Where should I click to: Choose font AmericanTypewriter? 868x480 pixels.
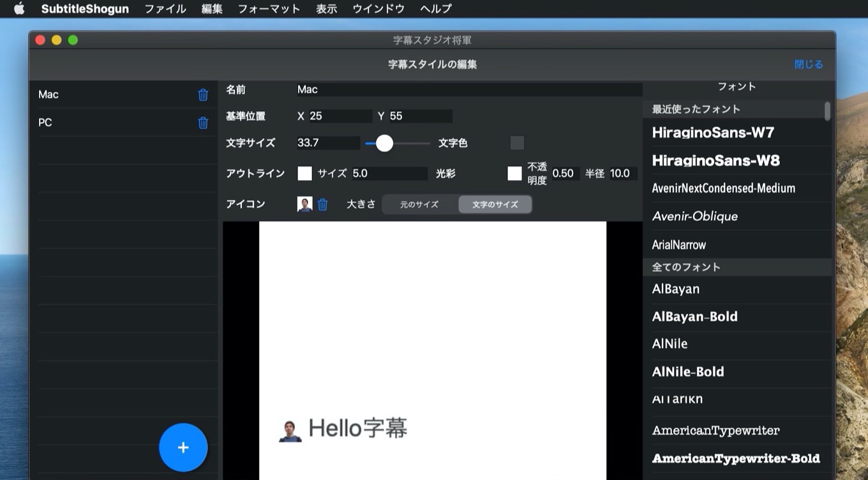(737, 430)
